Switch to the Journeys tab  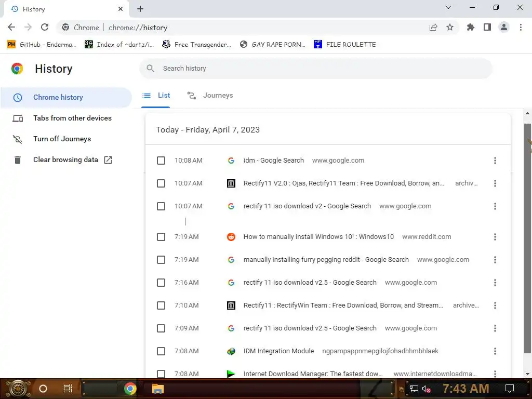(x=210, y=96)
